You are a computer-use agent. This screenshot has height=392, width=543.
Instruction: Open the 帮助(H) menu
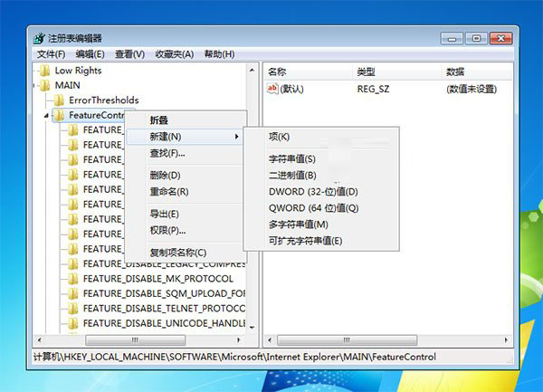click(x=220, y=54)
